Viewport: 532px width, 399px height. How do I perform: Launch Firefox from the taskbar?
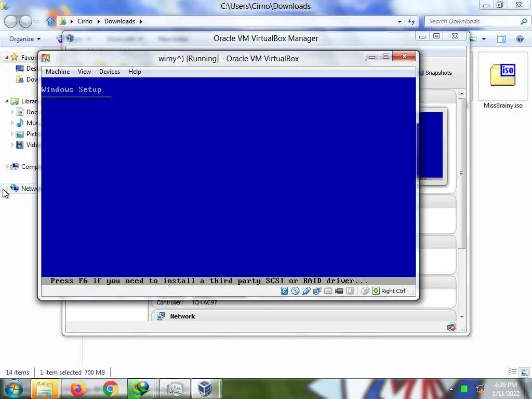click(x=78, y=389)
